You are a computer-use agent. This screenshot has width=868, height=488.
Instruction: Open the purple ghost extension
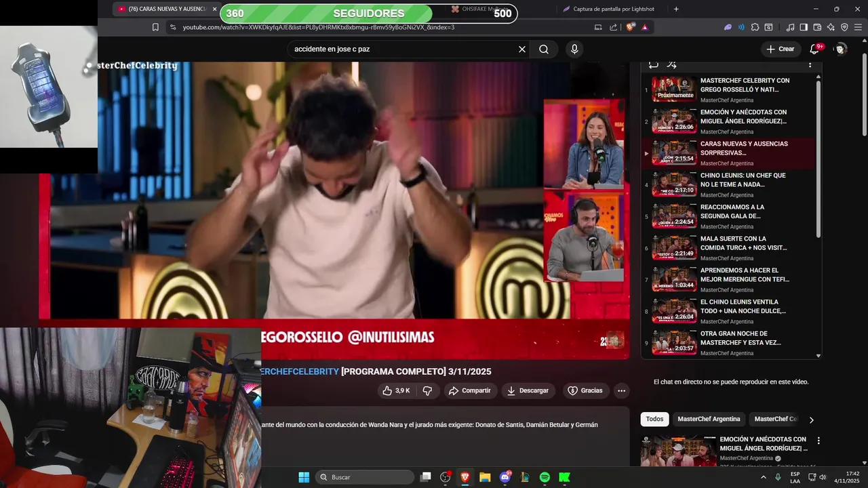coord(728,27)
